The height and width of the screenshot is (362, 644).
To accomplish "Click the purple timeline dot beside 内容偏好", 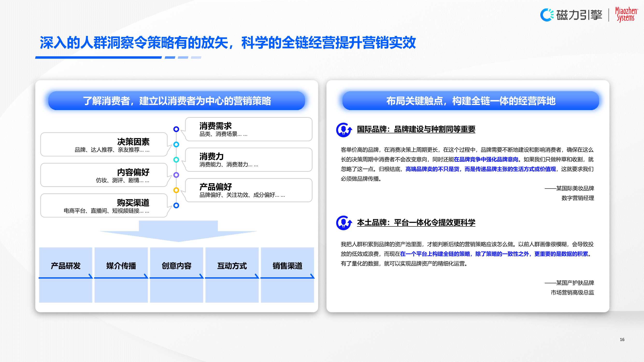I will [177, 175].
